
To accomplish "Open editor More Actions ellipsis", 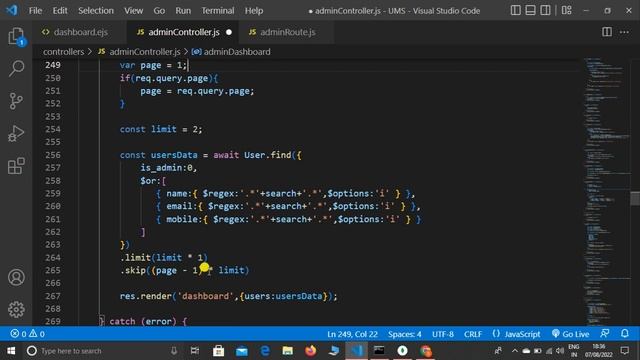I will [x=624, y=32].
